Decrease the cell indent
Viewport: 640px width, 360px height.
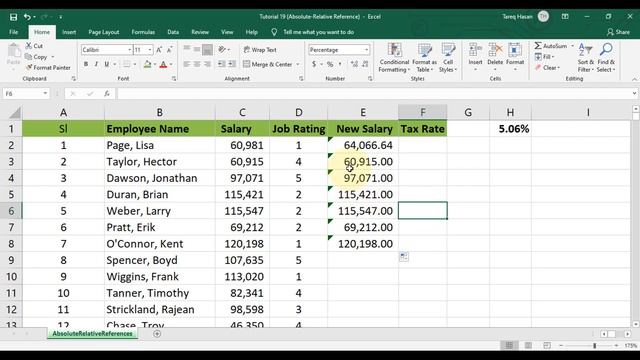[222, 64]
